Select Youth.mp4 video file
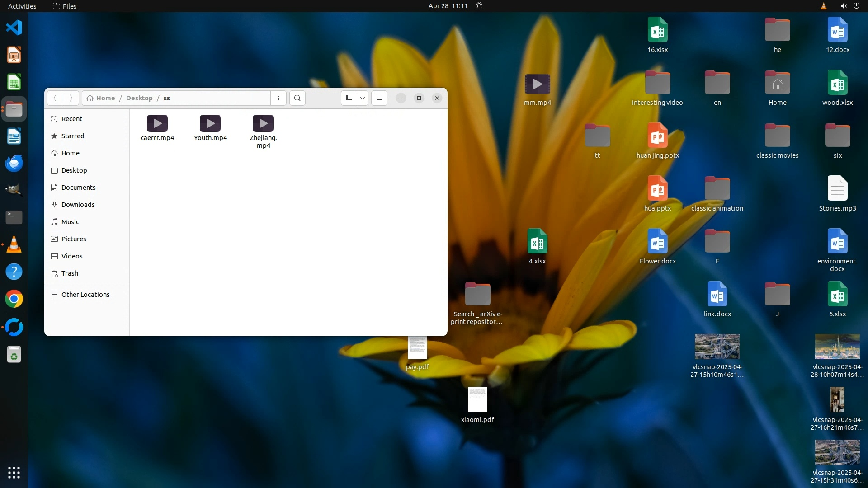Screen dimensions: 868x488 pyautogui.click(x=210, y=128)
